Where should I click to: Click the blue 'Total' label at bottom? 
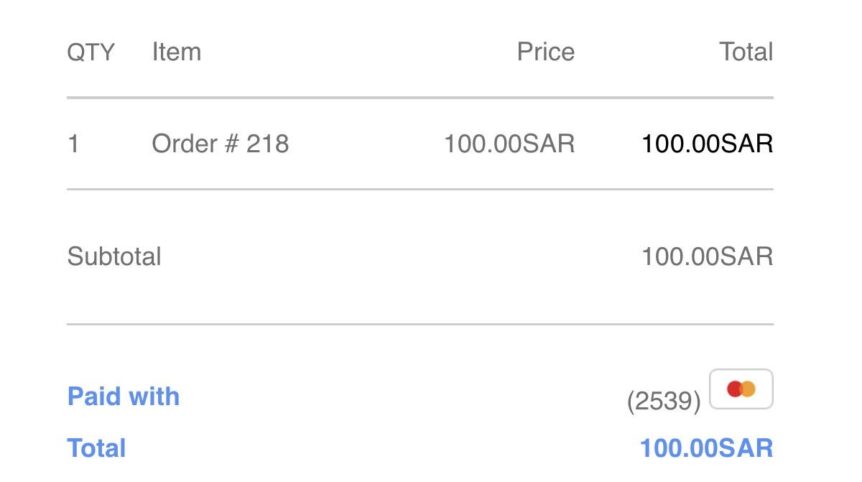coord(96,448)
